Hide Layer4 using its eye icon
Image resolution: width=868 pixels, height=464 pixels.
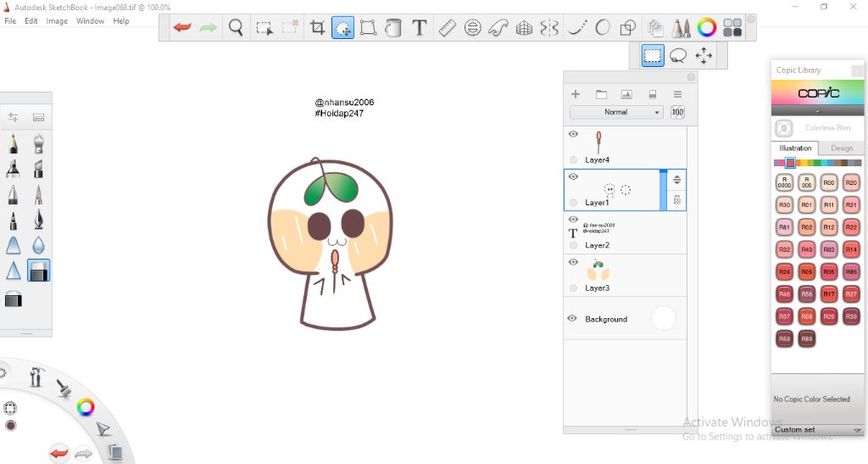[573, 134]
